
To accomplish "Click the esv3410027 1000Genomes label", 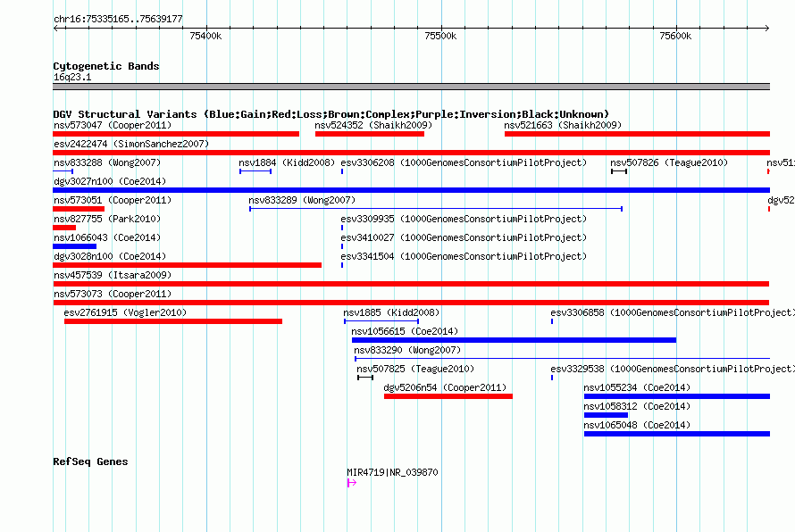I will [464, 237].
